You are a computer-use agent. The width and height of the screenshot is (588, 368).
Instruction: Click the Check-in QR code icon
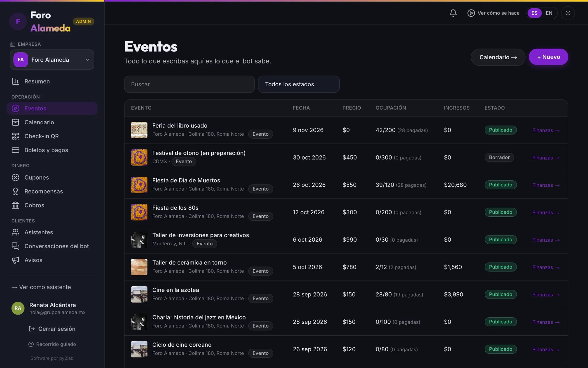[15, 136]
